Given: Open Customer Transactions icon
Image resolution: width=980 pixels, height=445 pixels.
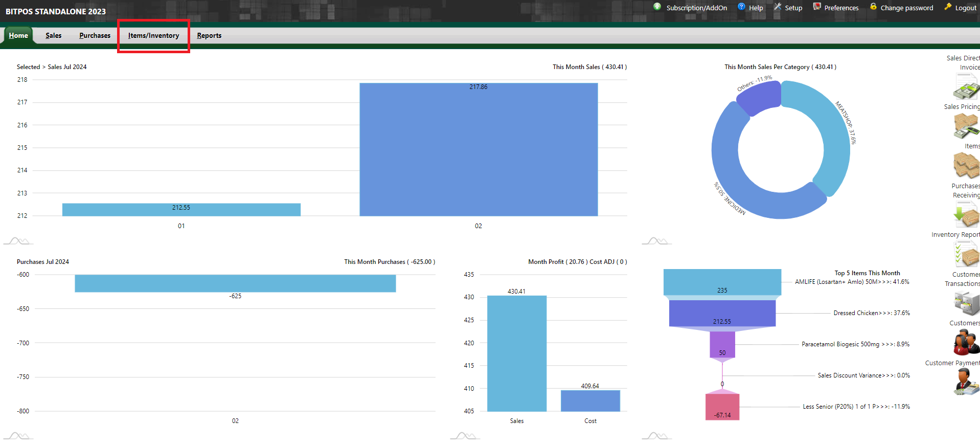Looking at the screenshot, I should 967,303.
